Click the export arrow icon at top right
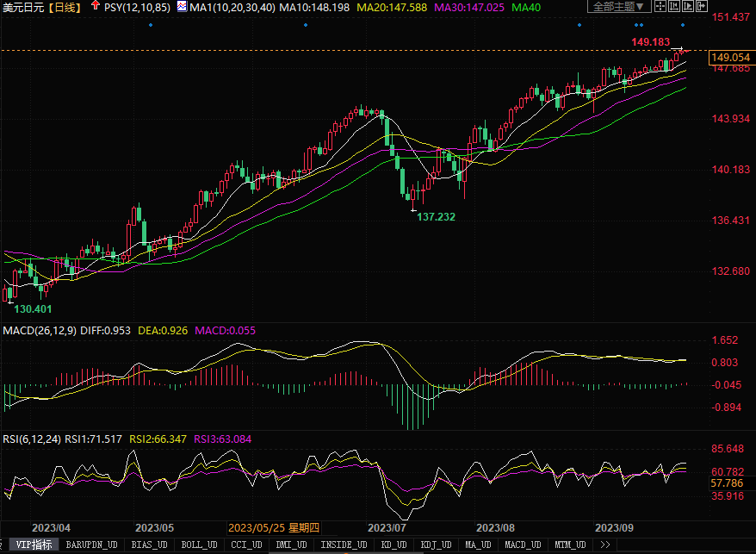 [x=702, y=6]
